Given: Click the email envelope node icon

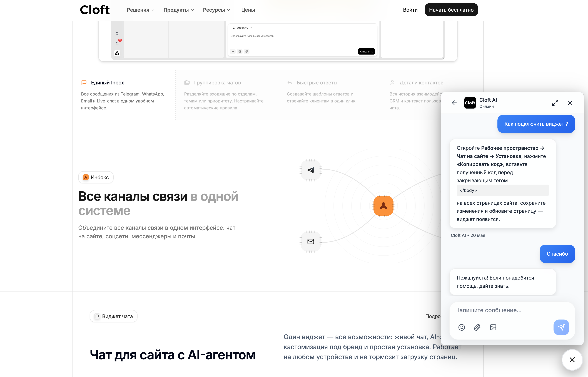Looking at the screenshot, I should tap(311, 241).
